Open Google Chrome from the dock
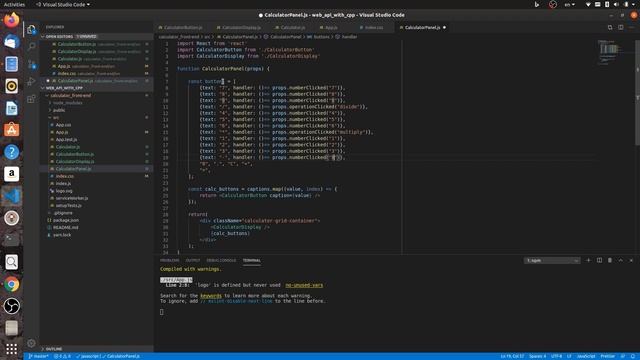This screenshot has width=640, height=360. [x=11, y=284]
